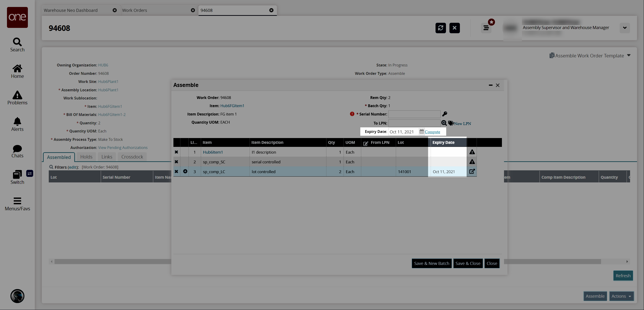This screenshot has width=644, height=310.
Task: Open the Actions dropdown button
Action: pos(621,296)
